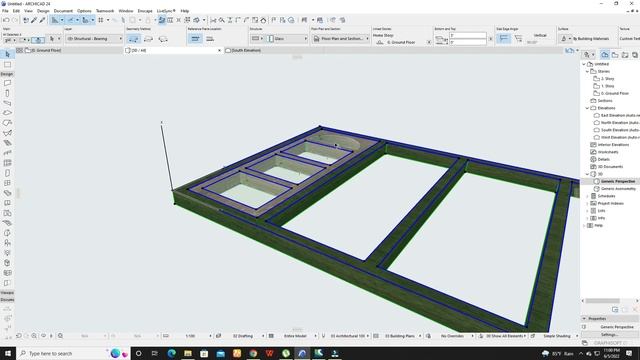640x360 pixels.
Task: Select the polygonal geometry method
Action: (133, 39)
